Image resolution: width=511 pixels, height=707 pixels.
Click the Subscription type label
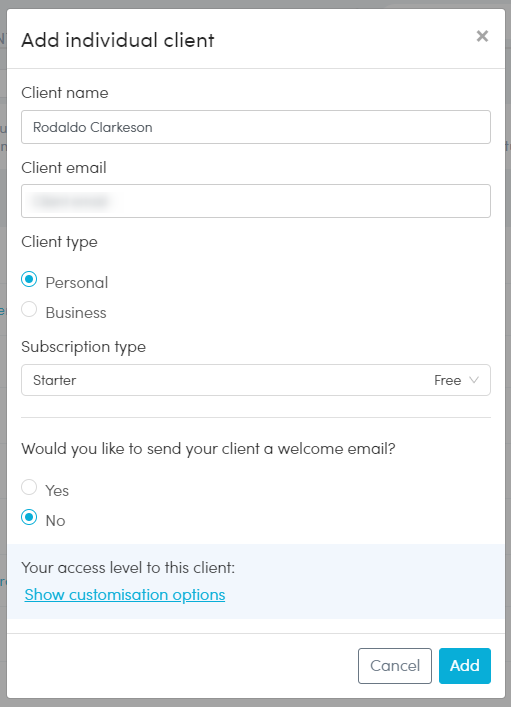(x=83, y=347)
